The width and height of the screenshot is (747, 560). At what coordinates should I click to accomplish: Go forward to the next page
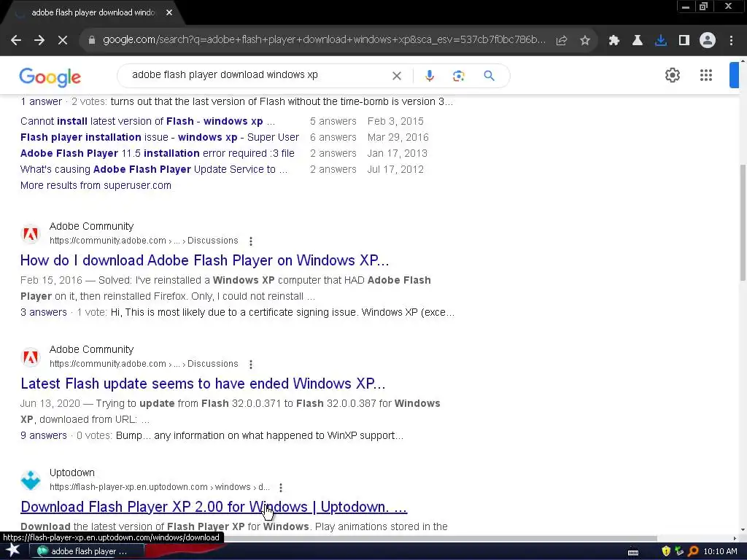coord(39,41)
